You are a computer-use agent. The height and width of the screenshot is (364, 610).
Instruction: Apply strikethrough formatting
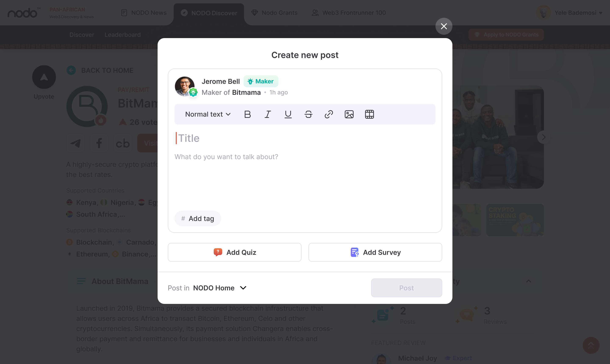[x=308, y=114]
